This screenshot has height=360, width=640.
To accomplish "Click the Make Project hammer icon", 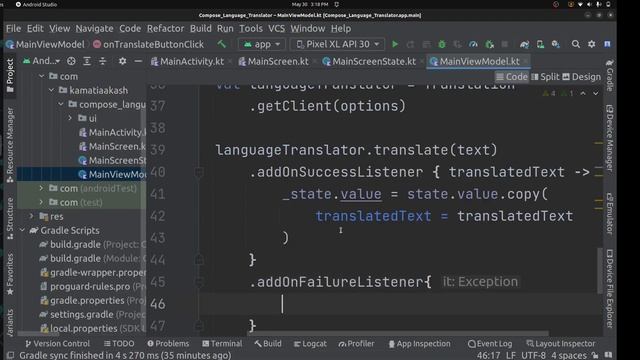I will [x=222, y=44].
